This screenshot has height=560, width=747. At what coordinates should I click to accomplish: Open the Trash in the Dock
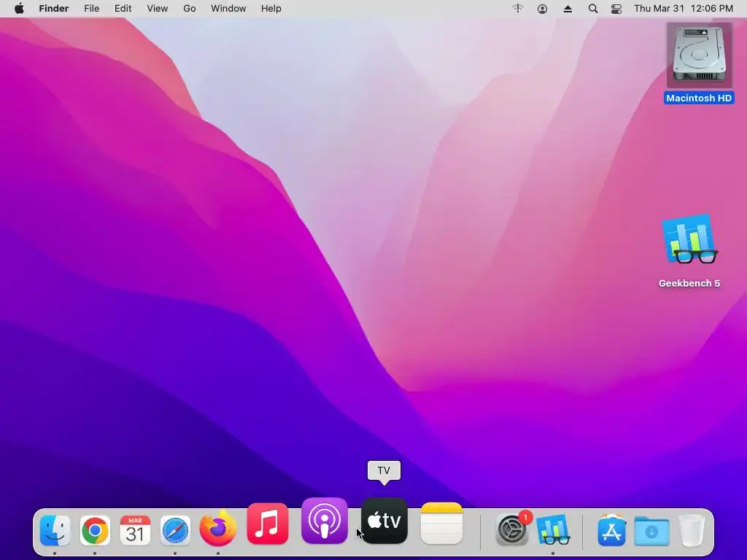point(692,530)
